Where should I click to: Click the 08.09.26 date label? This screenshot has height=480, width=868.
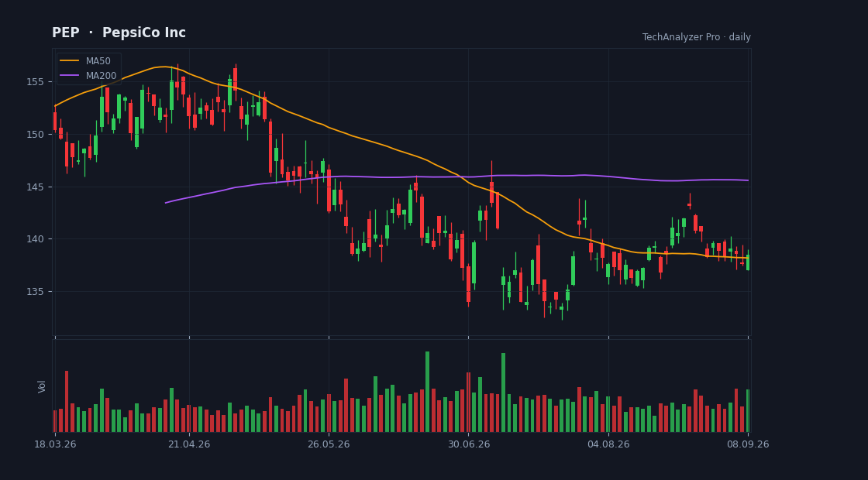[x=748, y=444]
